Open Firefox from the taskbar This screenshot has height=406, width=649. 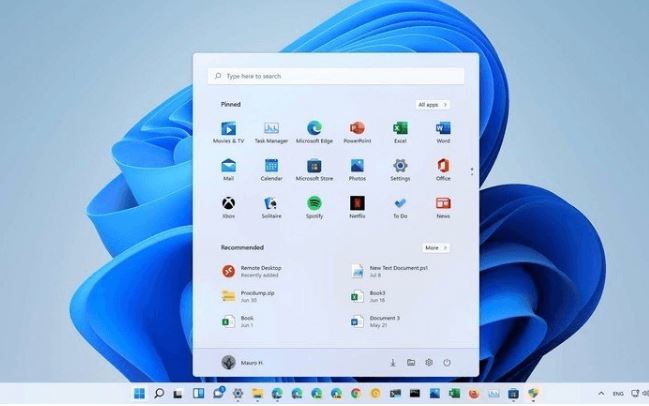[474, 394]
